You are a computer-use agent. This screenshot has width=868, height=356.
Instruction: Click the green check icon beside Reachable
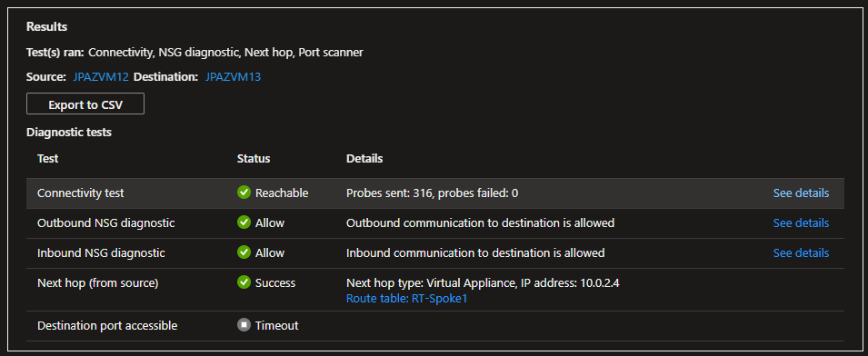coord(244,193)
